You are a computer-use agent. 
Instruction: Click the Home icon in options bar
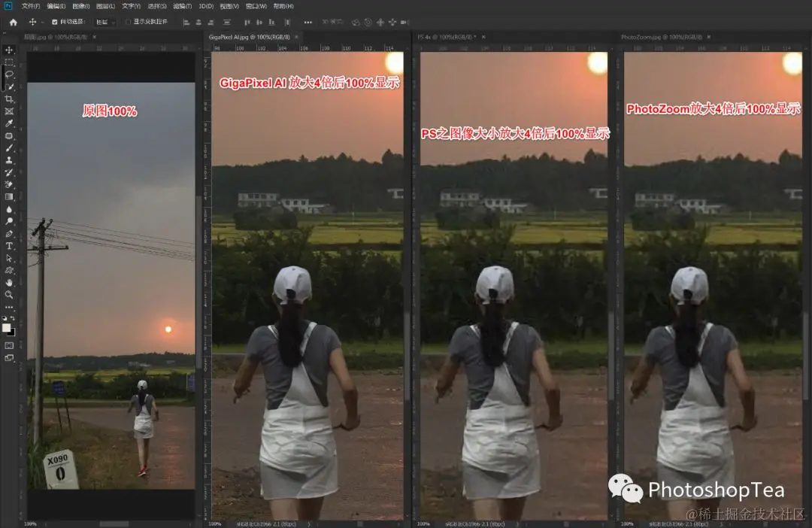(14, 23)
